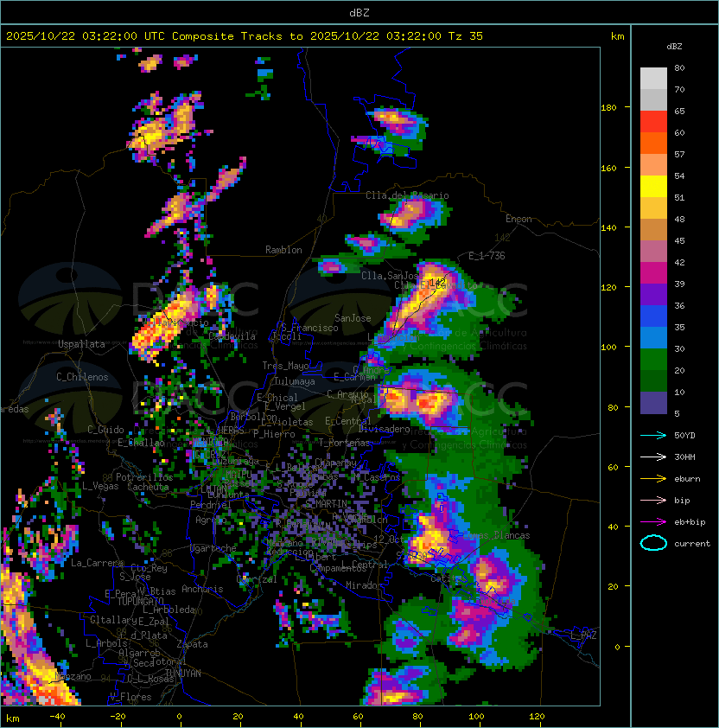Select the slate 5-10 dBZ legend swatch
Screen dimensions: 719x728
pos(653,403)
